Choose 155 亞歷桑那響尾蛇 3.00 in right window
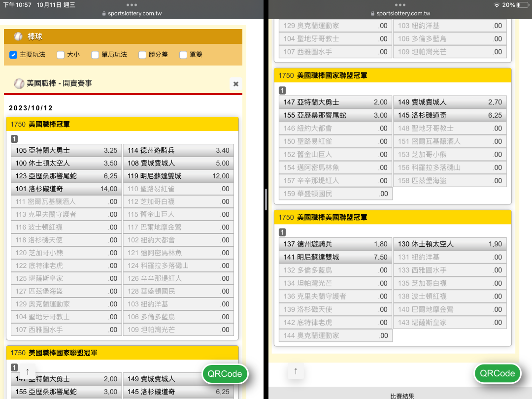The width and height of the screenshot is (532, 399). 335,115
